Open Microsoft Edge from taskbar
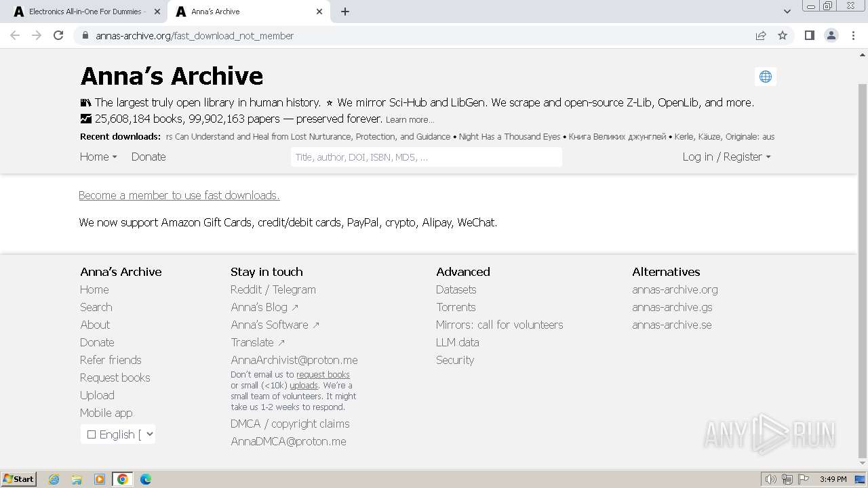868x488 pixels. 146,479
